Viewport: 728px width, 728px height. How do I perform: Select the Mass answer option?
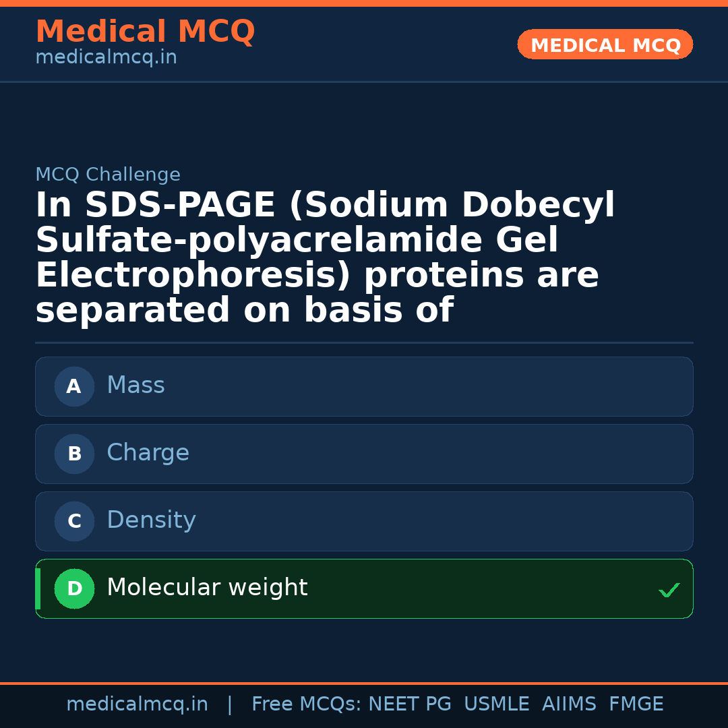click(364, 387)
